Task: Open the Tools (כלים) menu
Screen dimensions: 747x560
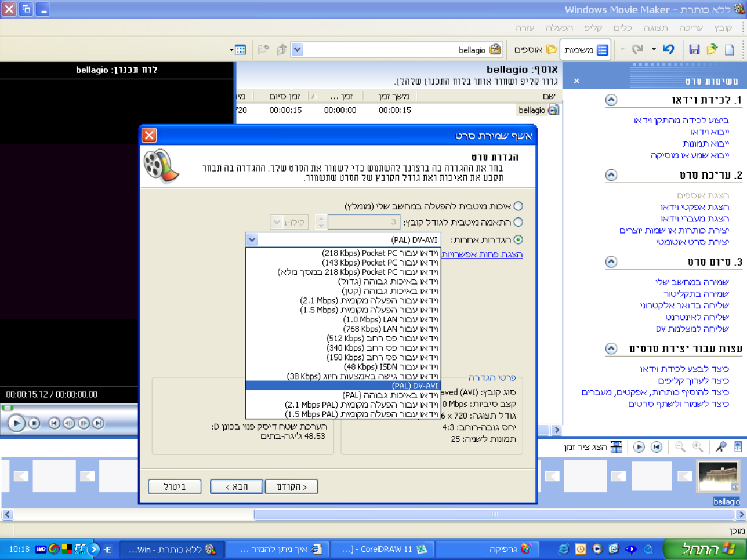Action: 622,28
